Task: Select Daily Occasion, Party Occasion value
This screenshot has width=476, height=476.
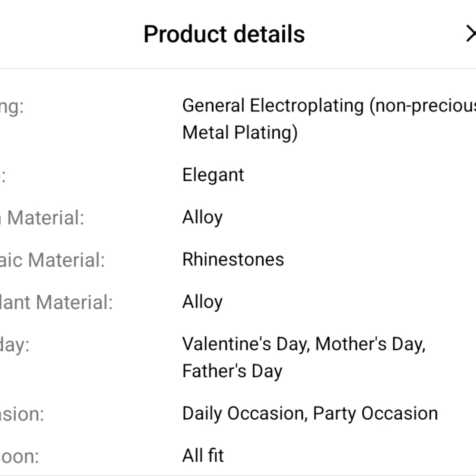Action: [x=310, y=414]
